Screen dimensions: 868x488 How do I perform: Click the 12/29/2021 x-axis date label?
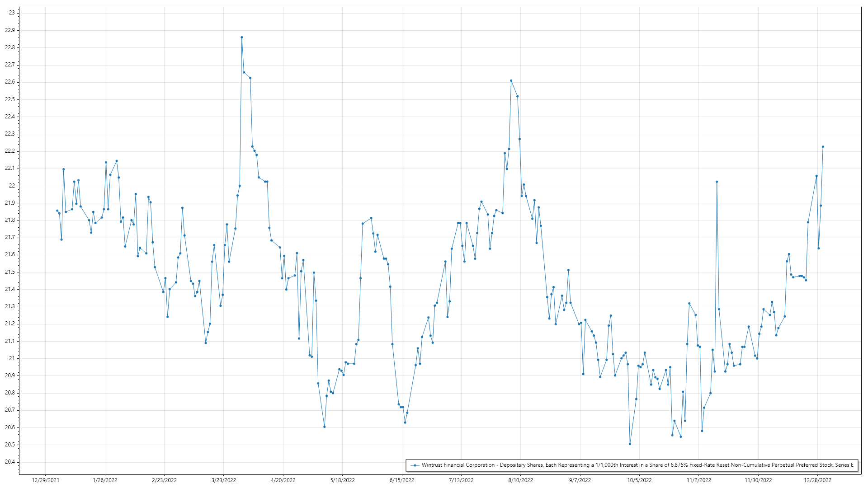coord(46,480)
